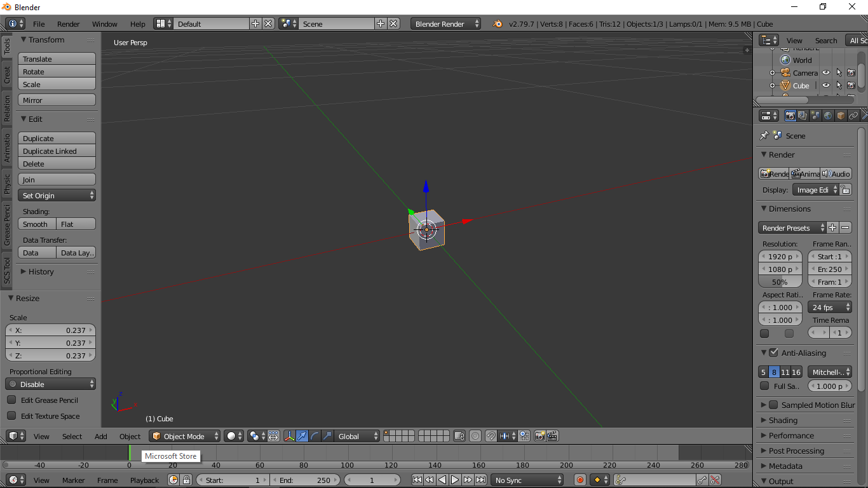Open the Blender Render engine dropdown
The image size is (868, 488).
point(446,24)
